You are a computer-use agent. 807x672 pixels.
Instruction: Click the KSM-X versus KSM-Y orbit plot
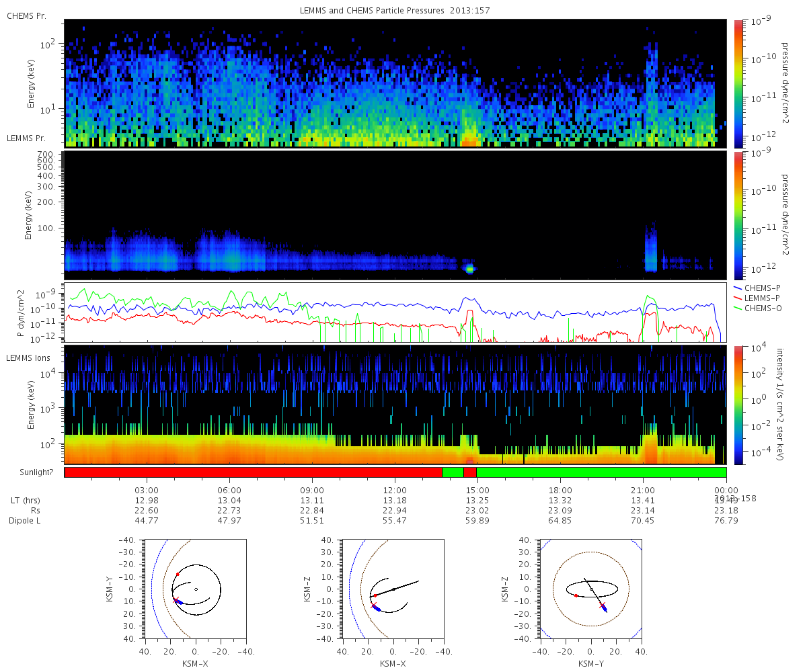click(195, 588)
